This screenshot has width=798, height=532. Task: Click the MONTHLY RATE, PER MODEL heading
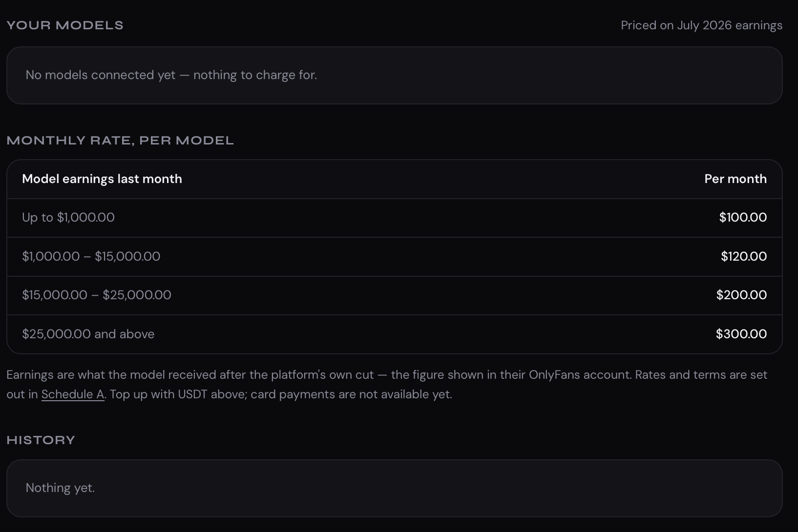pos(120,141)
